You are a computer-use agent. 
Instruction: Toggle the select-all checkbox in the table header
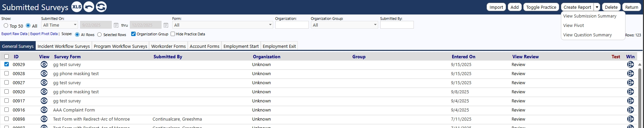pyautogui.click(x=6, y=57)
